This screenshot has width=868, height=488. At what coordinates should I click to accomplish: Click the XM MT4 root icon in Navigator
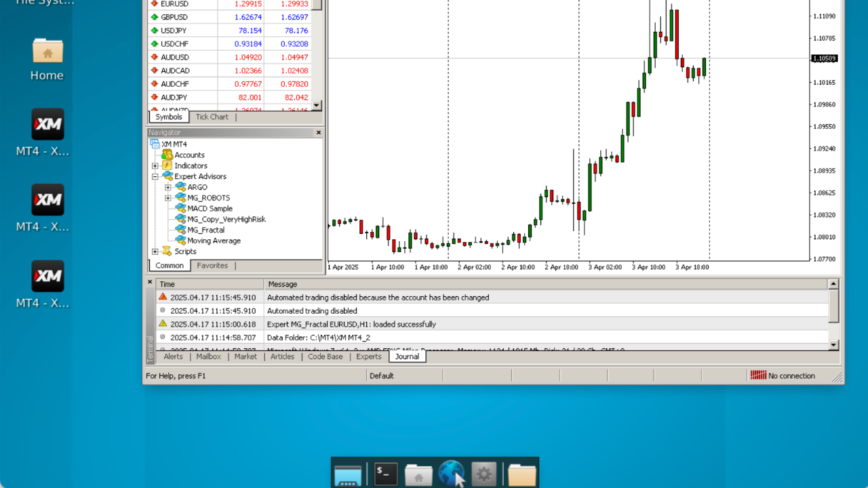click(155, 144)
